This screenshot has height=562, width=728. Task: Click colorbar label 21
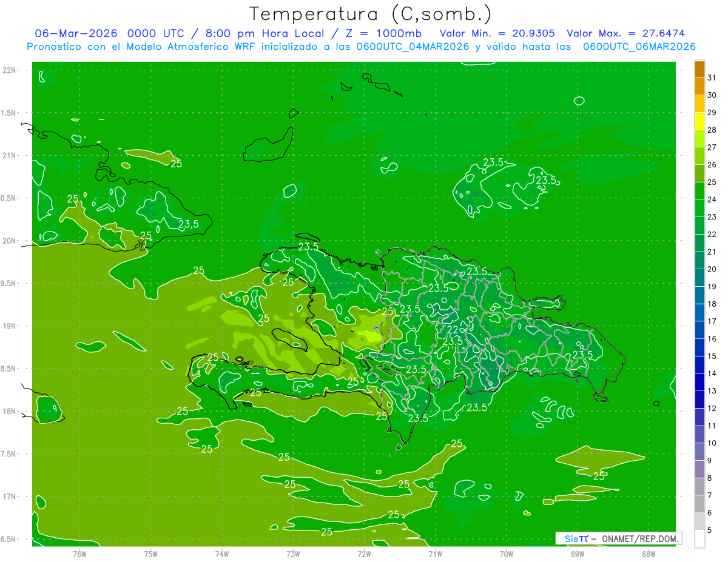pyautogui.click(x=712, y=252)
